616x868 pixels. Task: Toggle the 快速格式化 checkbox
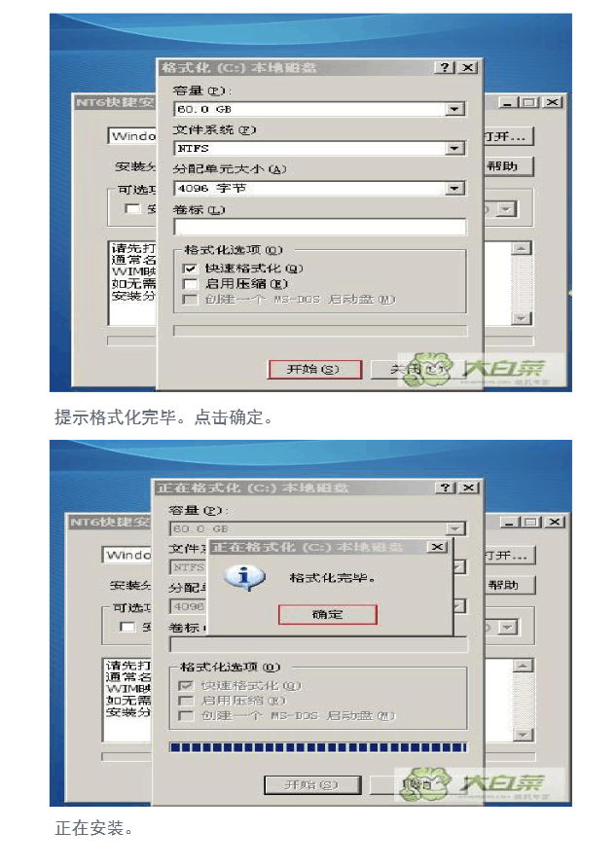click(190, 269)
